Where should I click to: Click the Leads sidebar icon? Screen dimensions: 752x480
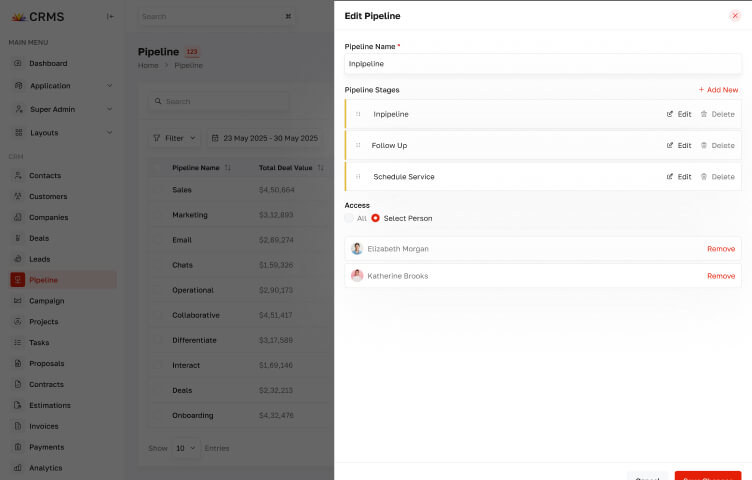tap(18, 259)
